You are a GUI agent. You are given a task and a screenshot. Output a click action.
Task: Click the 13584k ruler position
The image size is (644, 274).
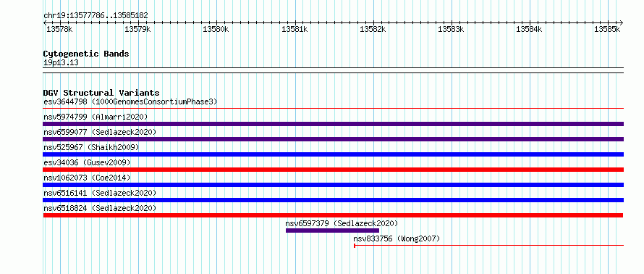click(529, 29)
